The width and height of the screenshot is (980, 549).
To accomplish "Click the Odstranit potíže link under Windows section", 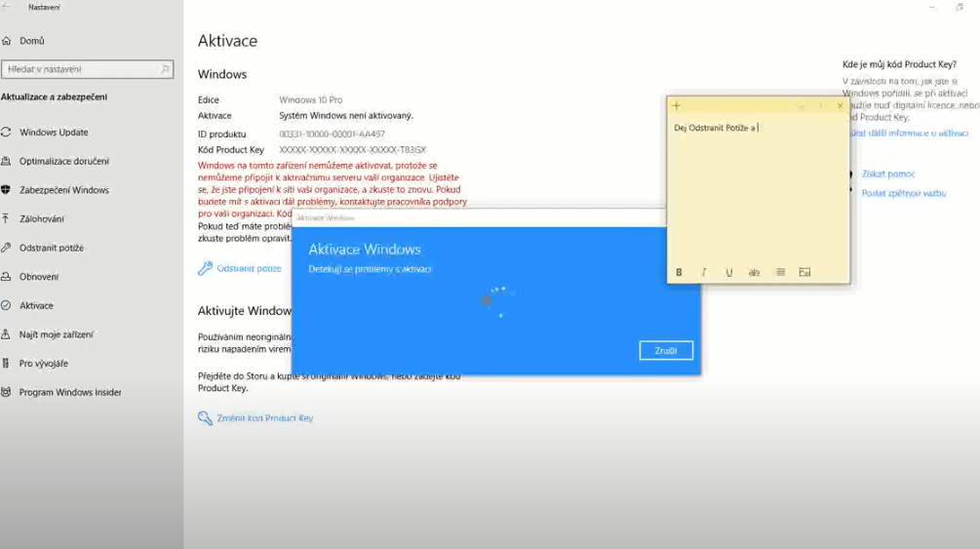I will pos(249,268).
